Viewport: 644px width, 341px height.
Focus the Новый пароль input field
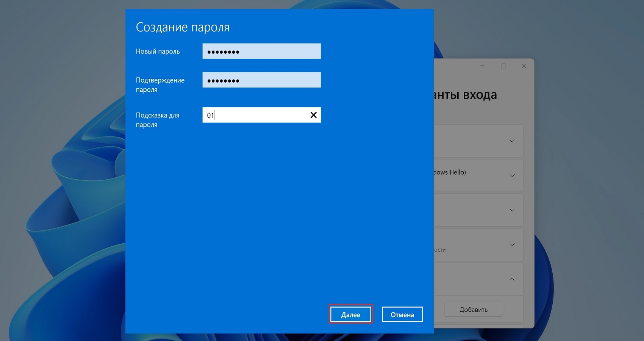pyautogui.click(x=261, y=51)
